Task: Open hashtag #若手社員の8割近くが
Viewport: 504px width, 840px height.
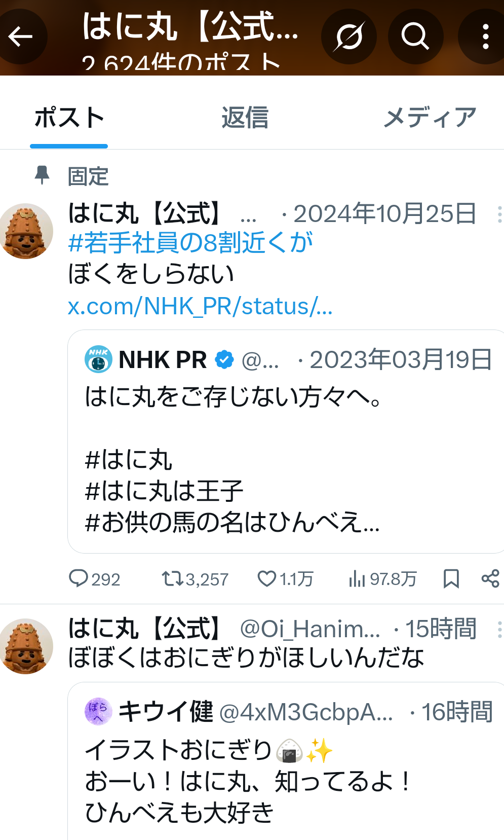Action: click(190, 243)
